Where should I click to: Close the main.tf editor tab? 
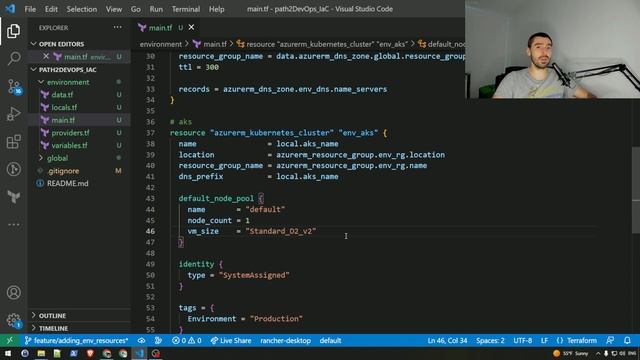point(191,27)
